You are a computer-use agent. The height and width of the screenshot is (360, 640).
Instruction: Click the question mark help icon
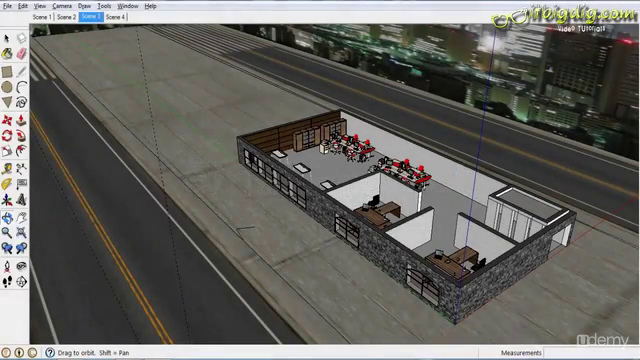coord(50,353)
